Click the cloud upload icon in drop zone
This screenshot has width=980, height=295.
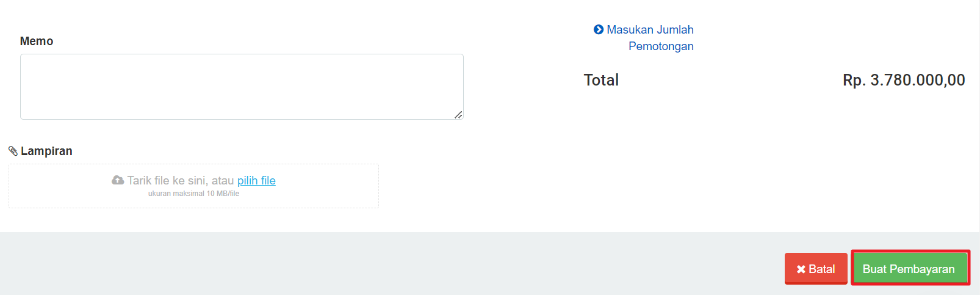118,180
